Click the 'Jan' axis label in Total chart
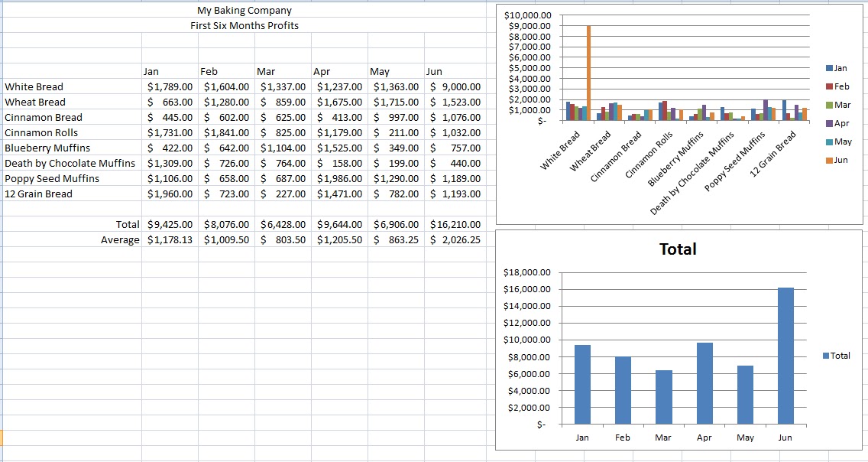The width and height of the screenshot is (868, 462). [581, 438]
